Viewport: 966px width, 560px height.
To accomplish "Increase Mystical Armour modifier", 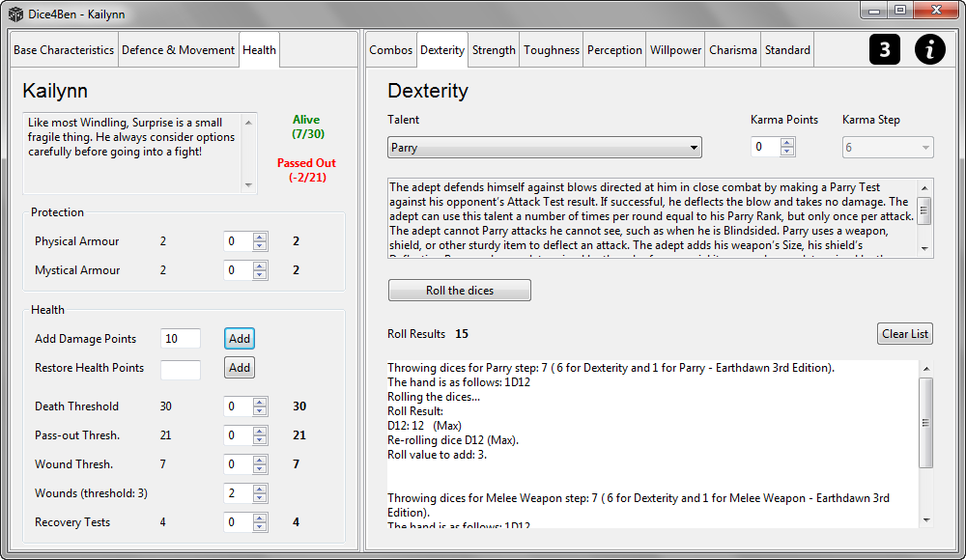I will (259, 266).
